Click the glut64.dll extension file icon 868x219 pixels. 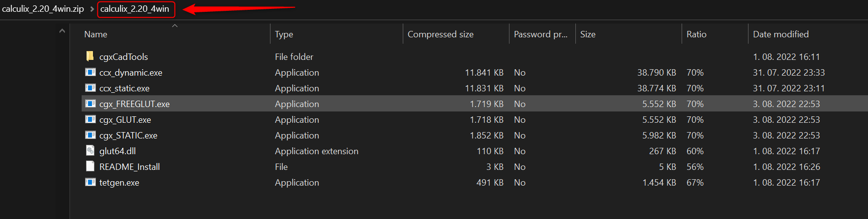tap(90, 150)
